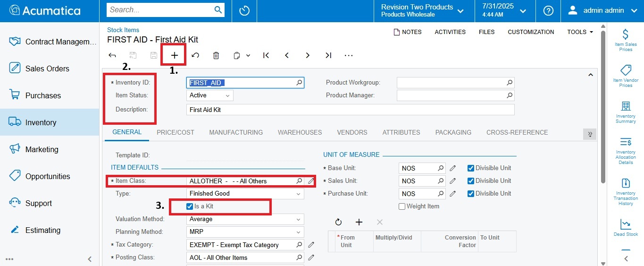Enable the Weight Item checkbox
644x266 pixels.
(402, 206)
